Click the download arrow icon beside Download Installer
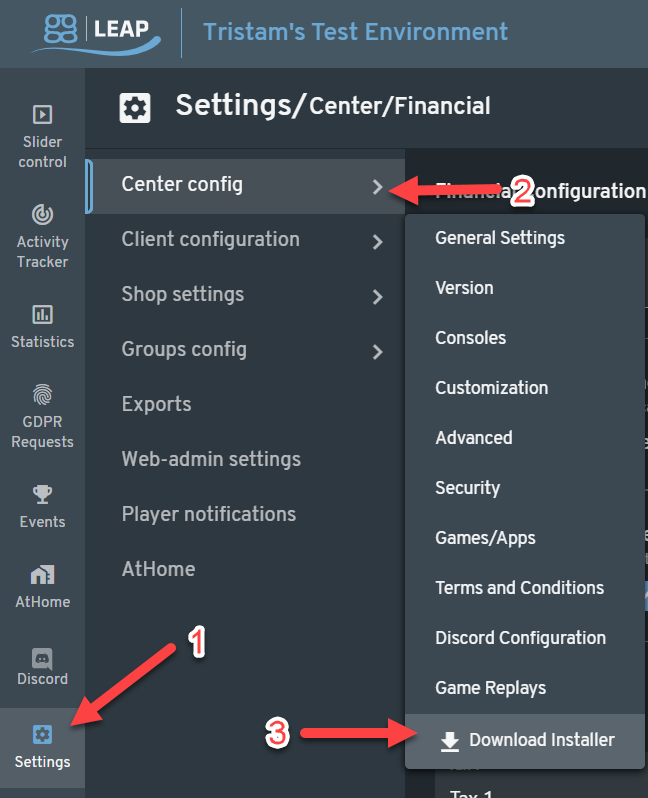This screenshot has width=648, height=798. (449, 742)
